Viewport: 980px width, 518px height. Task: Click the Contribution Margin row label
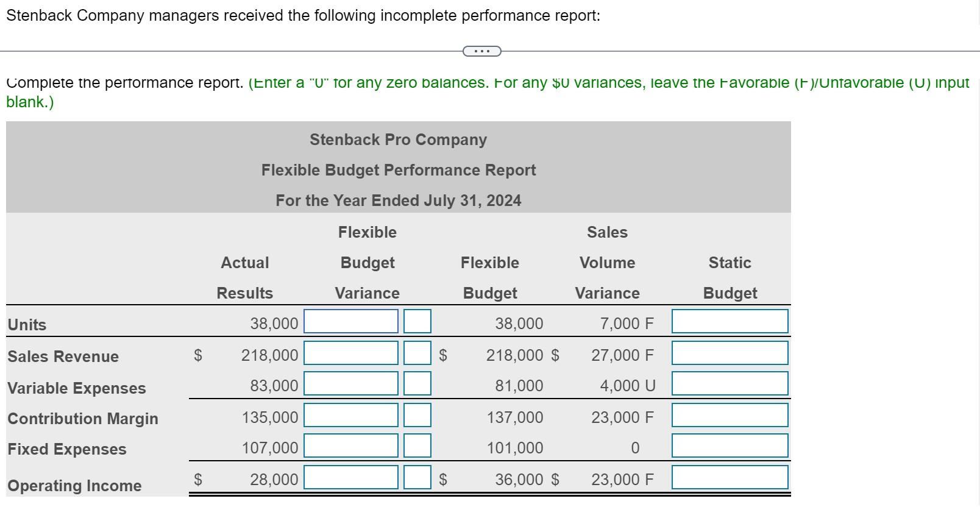83,419
